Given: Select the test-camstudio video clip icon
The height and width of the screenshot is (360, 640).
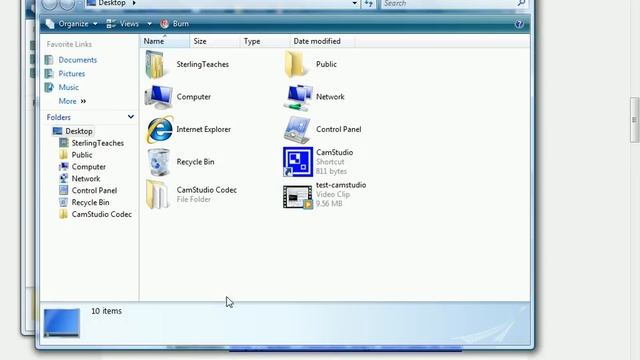Looking at the screenshot, I should [x=298, y=197].
